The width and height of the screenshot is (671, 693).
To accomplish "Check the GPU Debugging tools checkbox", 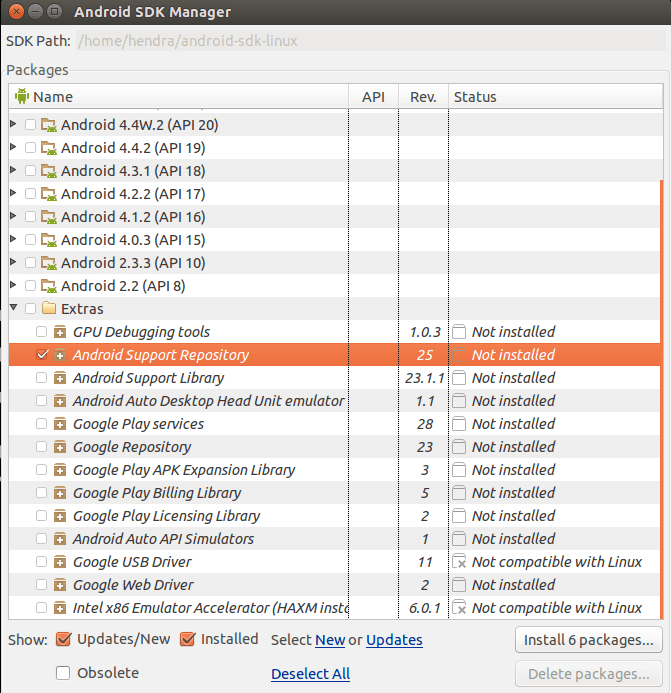I will [x=42, y=331].
